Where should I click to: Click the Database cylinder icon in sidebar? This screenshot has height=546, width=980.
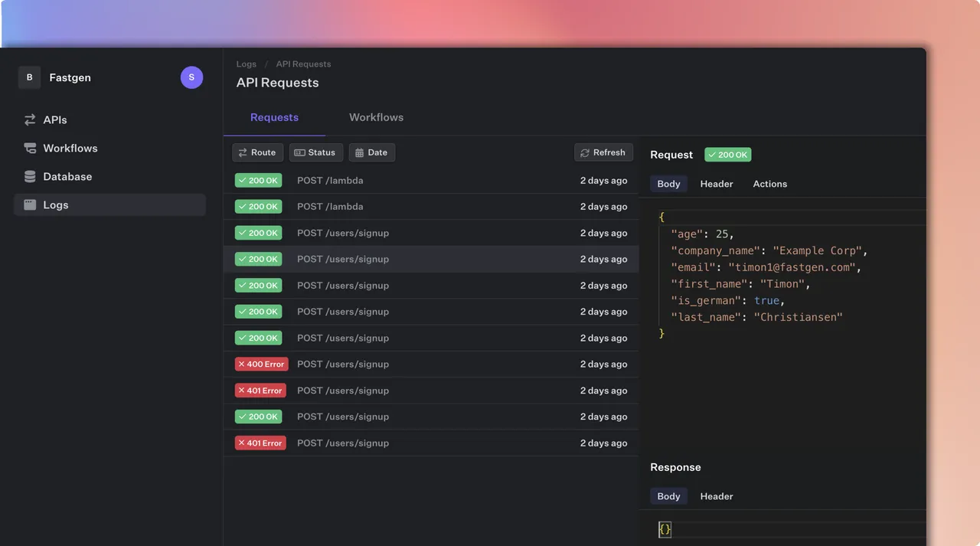[x=30, y=176]
